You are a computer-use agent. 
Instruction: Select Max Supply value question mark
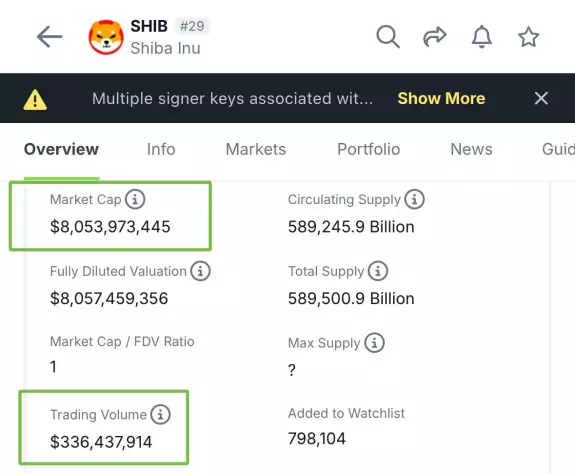pyautogui.click(x=292, y=370)
